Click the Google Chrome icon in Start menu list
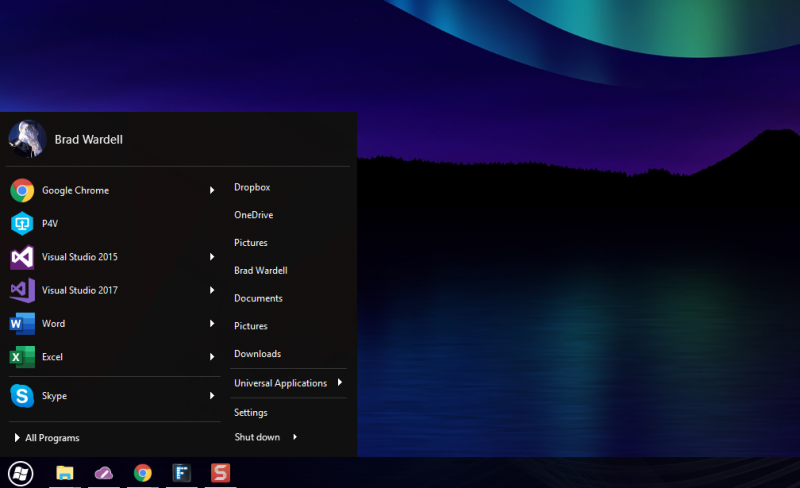800x488 pixels. 22,190
